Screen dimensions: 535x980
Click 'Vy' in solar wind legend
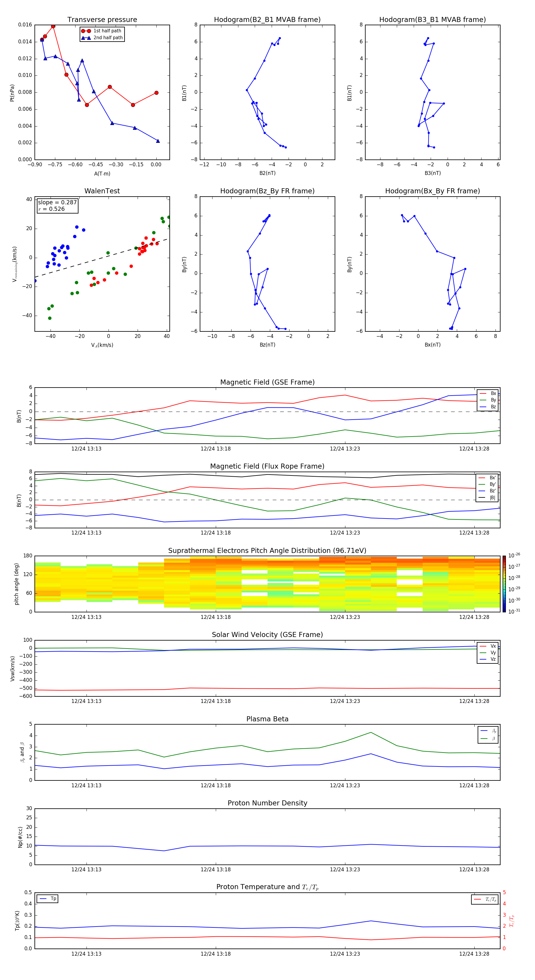493,653
